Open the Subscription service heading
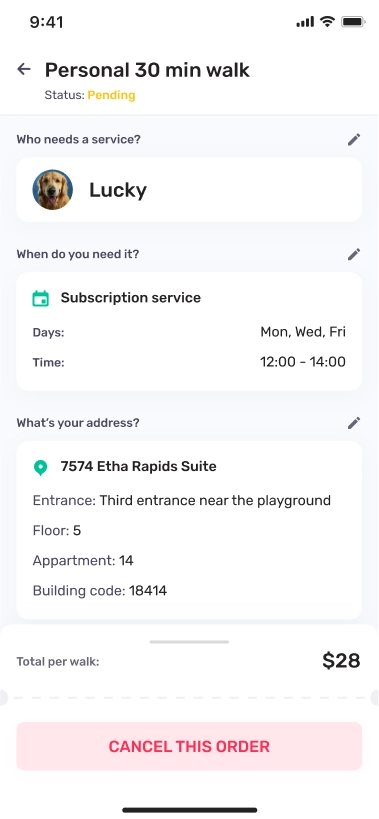 [x=131, y=298]
